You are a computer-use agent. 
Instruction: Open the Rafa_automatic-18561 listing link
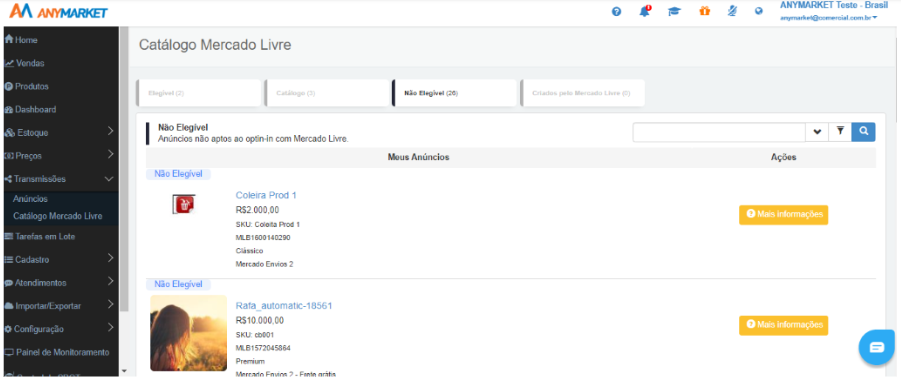pyautogui.click(x=284, y=306)
